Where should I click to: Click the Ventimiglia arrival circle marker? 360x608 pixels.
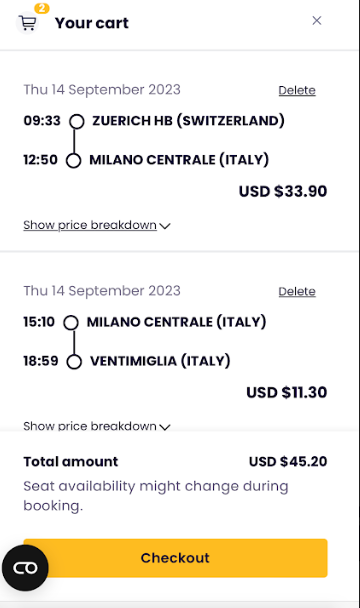point(74,362)
